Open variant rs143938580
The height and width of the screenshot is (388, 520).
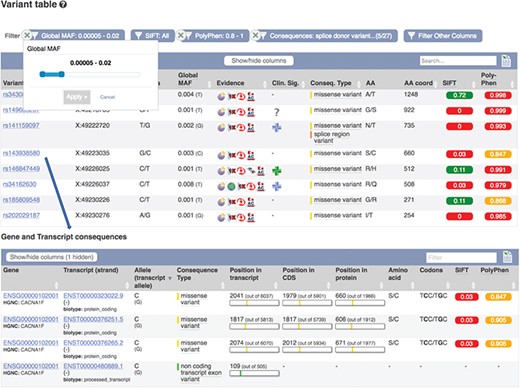coord(21,153)
